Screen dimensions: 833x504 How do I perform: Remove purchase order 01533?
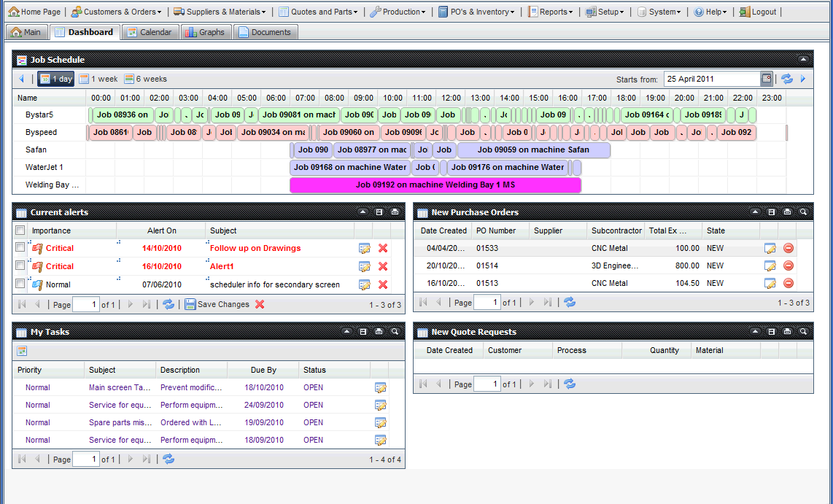(x=789, y=248)
